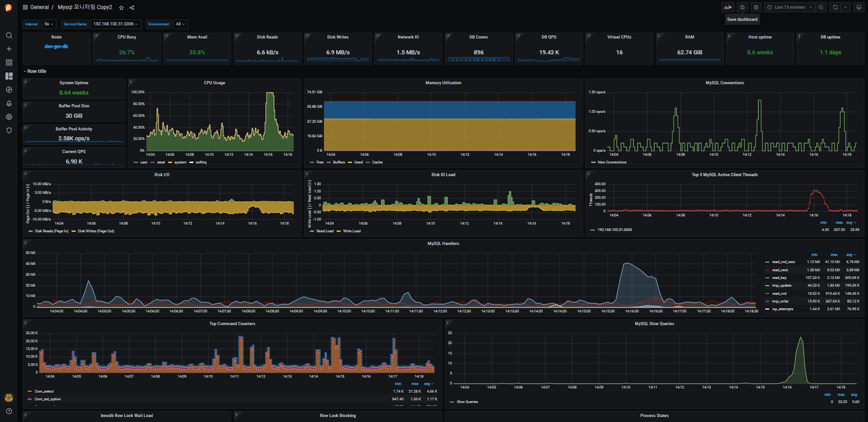This screenshot has width=868, height=422.
Task: Add a new panel using the toolbar icon
Action: (728, 7)
